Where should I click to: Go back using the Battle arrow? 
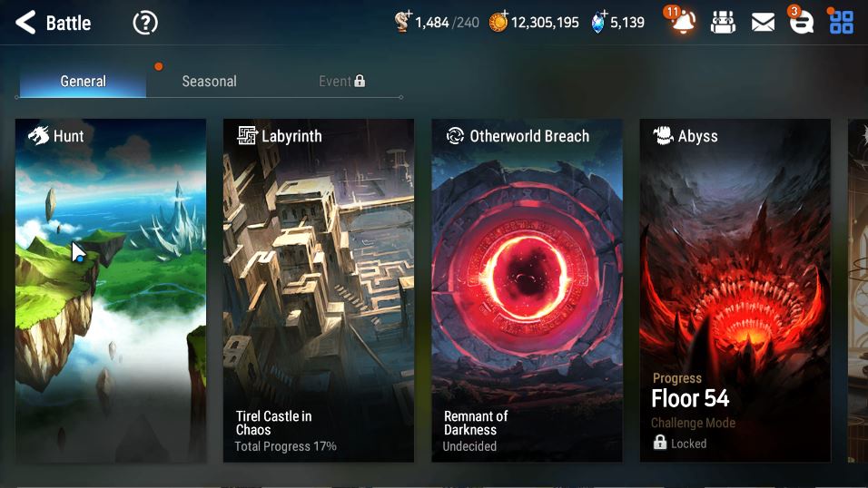point(25,23)
